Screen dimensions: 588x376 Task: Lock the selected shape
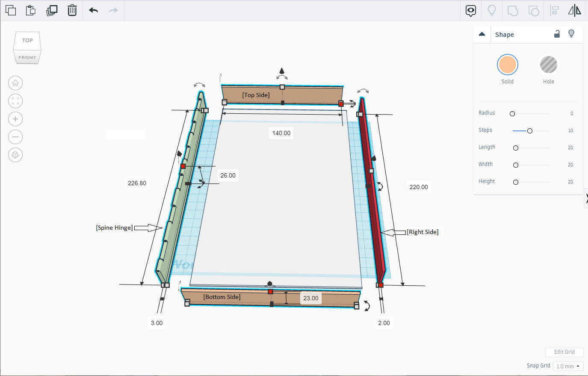pyautogui.click(x=557, y=34)
